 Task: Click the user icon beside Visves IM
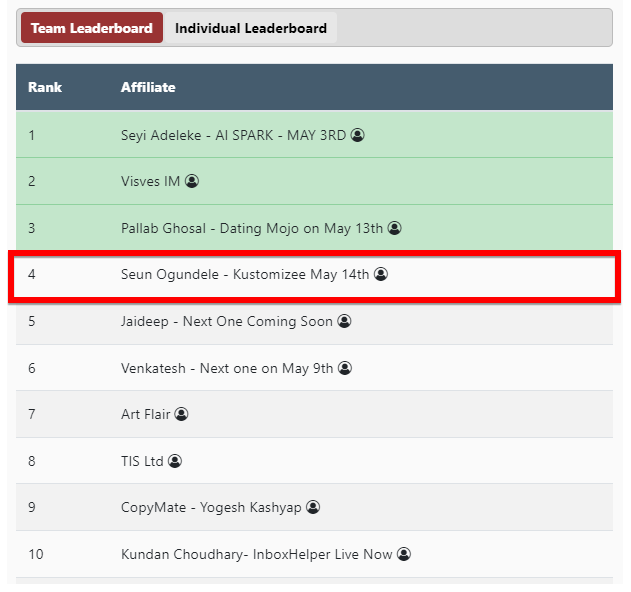192,181
